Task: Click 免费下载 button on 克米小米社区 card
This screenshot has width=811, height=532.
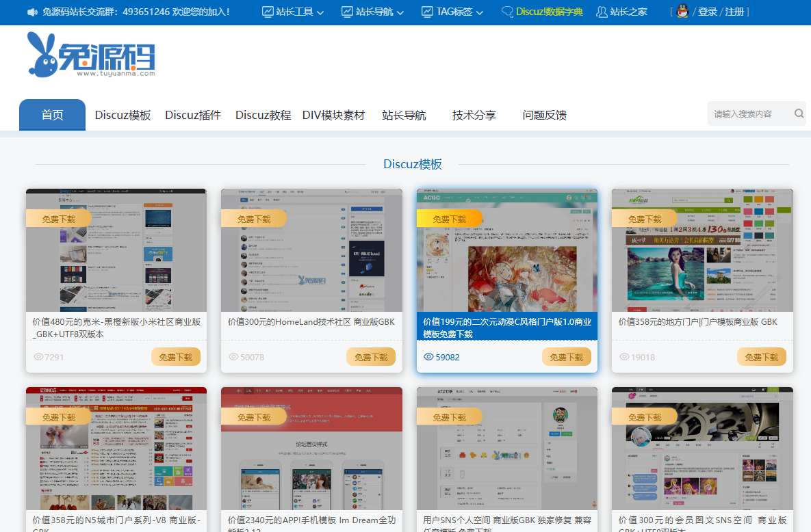Action: [176, 357]
